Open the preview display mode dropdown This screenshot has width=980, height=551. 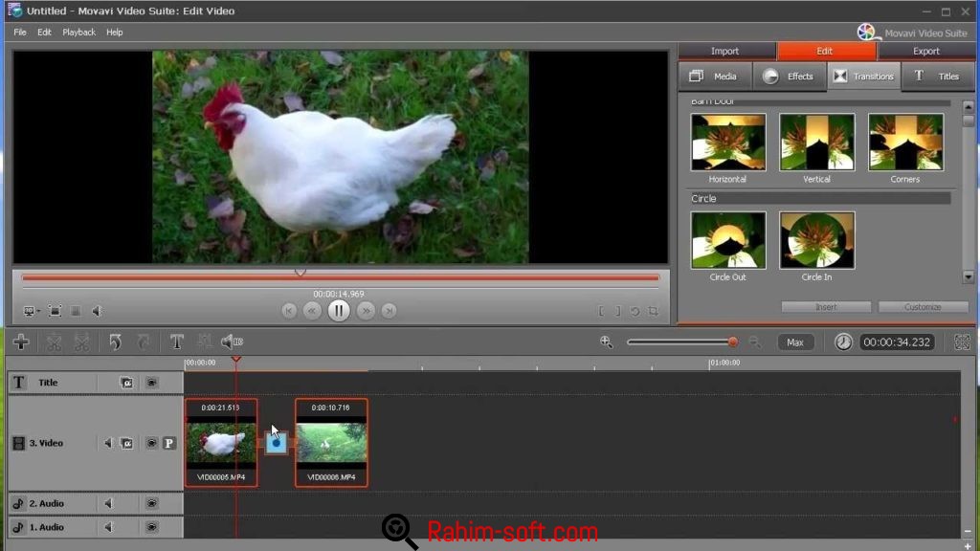32,311
